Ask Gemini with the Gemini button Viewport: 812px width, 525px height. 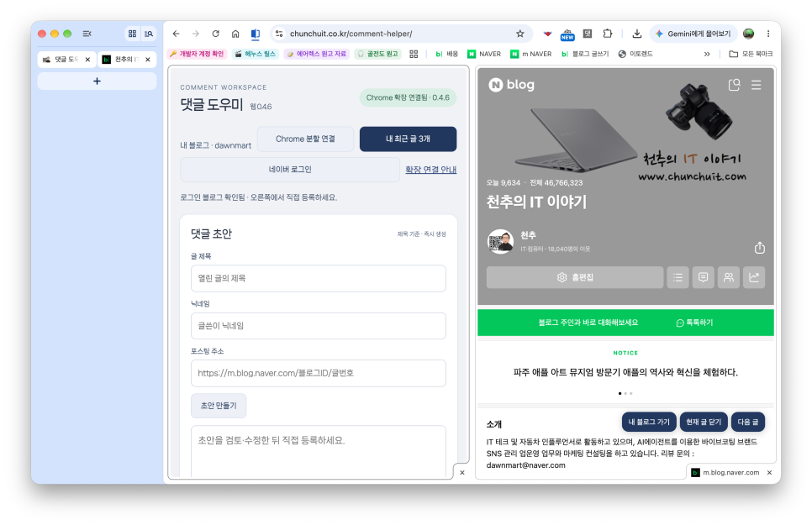click(x=693, y=34)
